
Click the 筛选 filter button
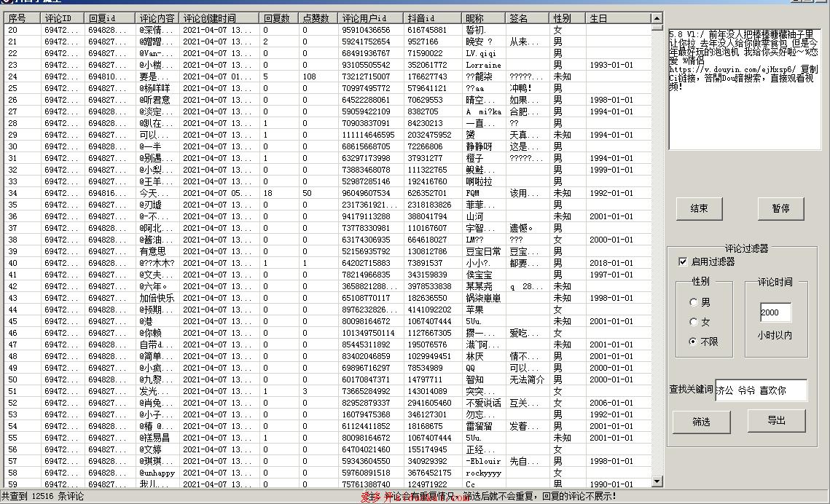(701, 422)
